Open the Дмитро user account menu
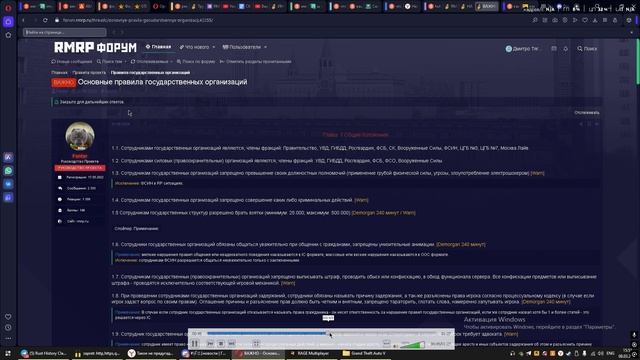The width and height of the screenshot is (640, 360). click(x=522, y=49)
